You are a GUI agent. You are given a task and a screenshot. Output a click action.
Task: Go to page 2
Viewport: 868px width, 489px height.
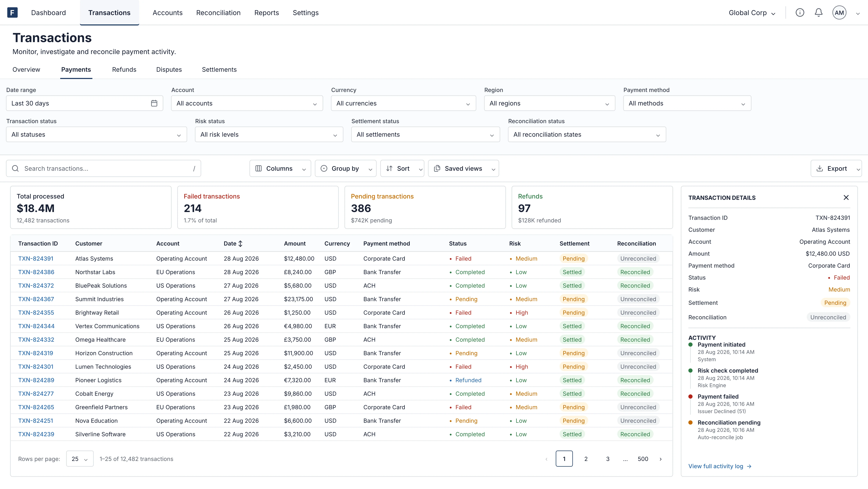click(x=586, y=459)
